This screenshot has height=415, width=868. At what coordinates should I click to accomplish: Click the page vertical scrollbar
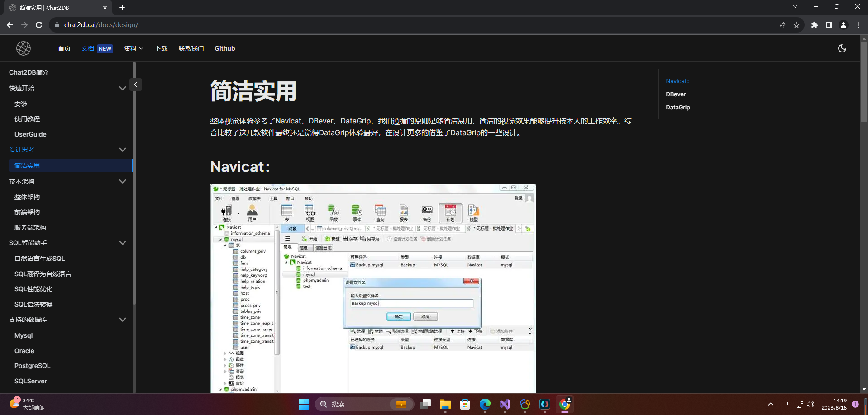864,81
